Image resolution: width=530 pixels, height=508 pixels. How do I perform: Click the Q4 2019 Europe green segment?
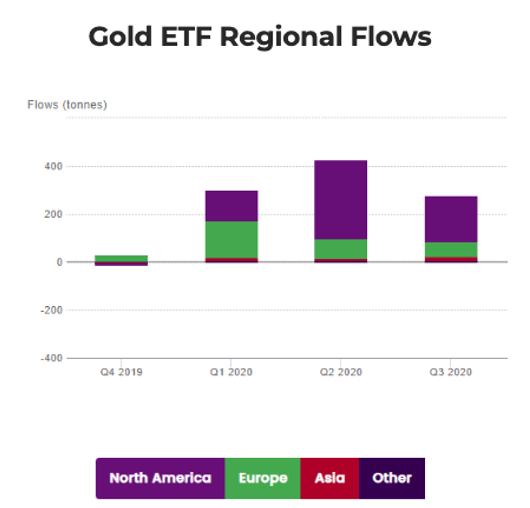tap(121, 259)
